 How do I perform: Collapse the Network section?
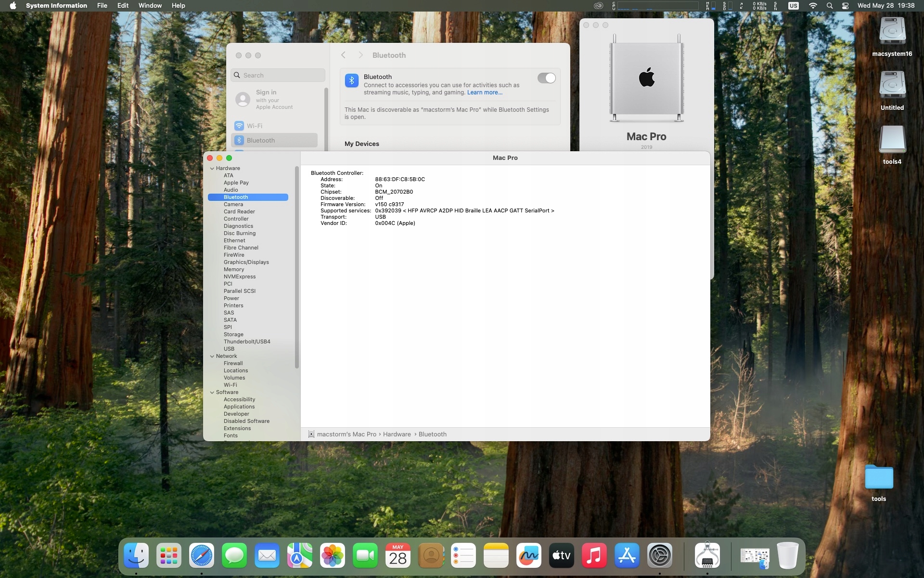click(212, 356)
